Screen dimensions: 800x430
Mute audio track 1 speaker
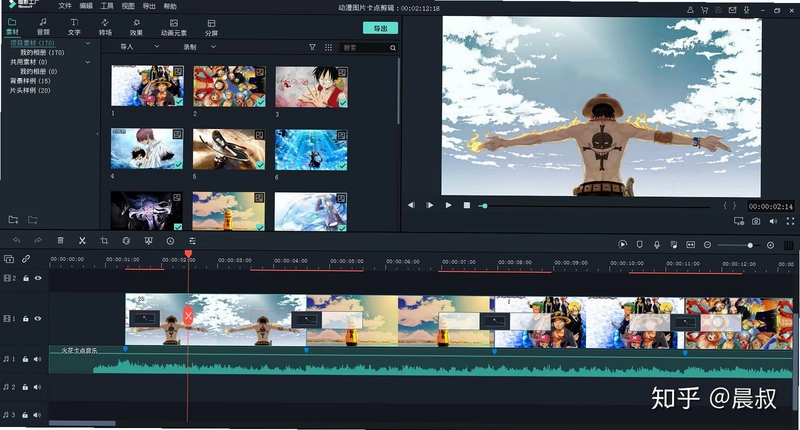37,359
